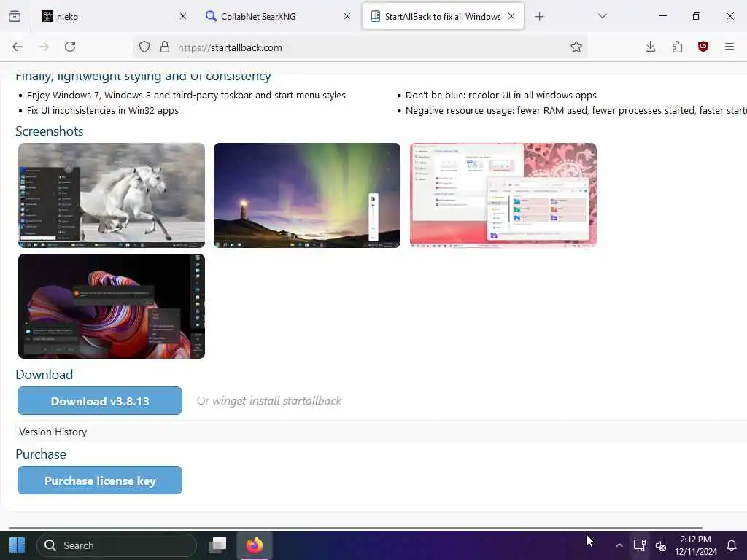Open notifications bell icon
747x560 pixels.
point(732,545)
